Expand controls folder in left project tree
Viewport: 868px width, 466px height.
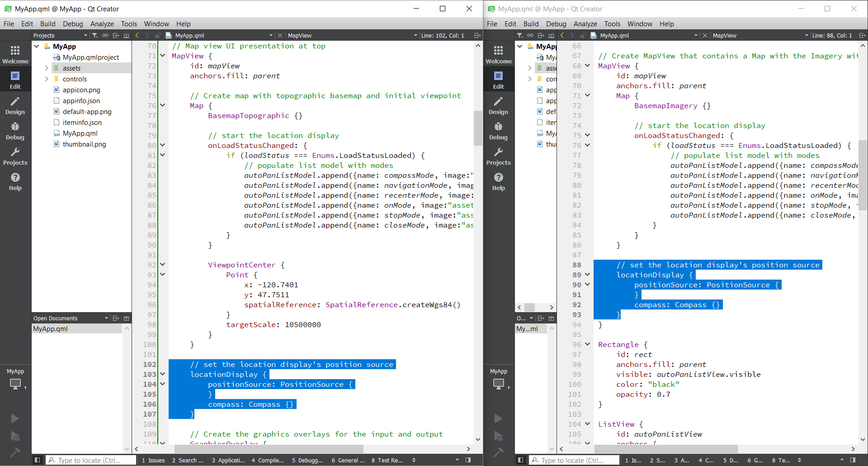(46, 79)
